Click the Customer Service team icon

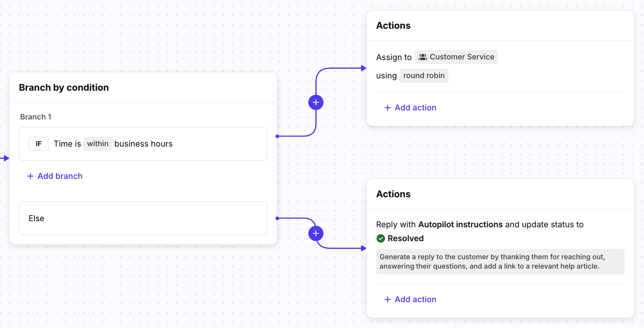coord(423,57)
